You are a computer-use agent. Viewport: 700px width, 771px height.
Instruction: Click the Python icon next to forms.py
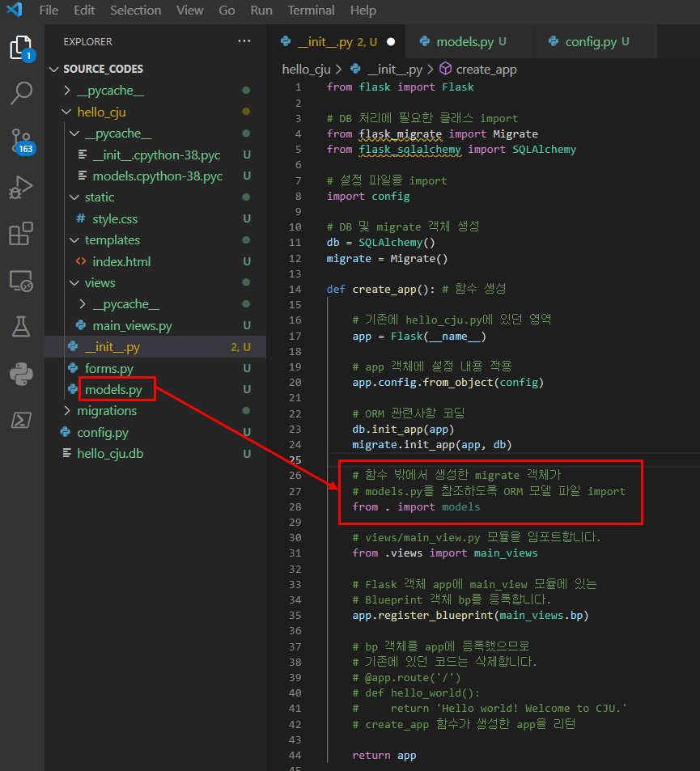(x=74, y=368)
